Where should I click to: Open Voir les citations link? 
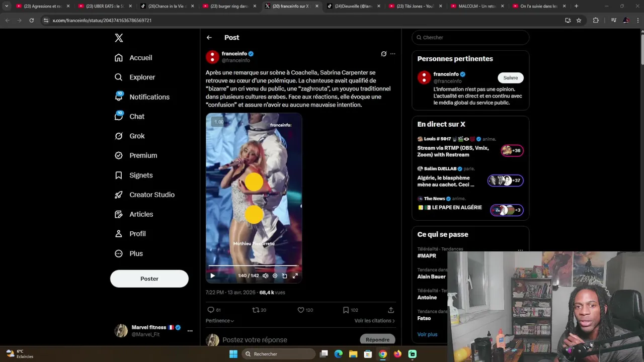coord(375,321)
